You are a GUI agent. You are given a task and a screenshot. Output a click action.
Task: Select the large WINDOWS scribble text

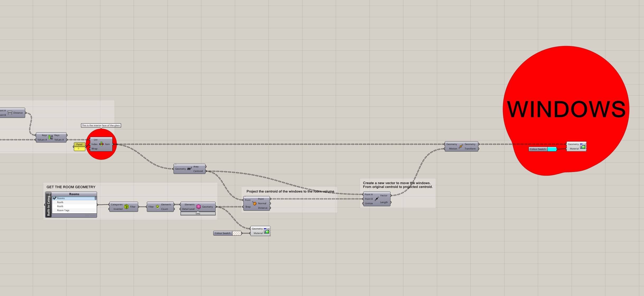tap(566, 109)
